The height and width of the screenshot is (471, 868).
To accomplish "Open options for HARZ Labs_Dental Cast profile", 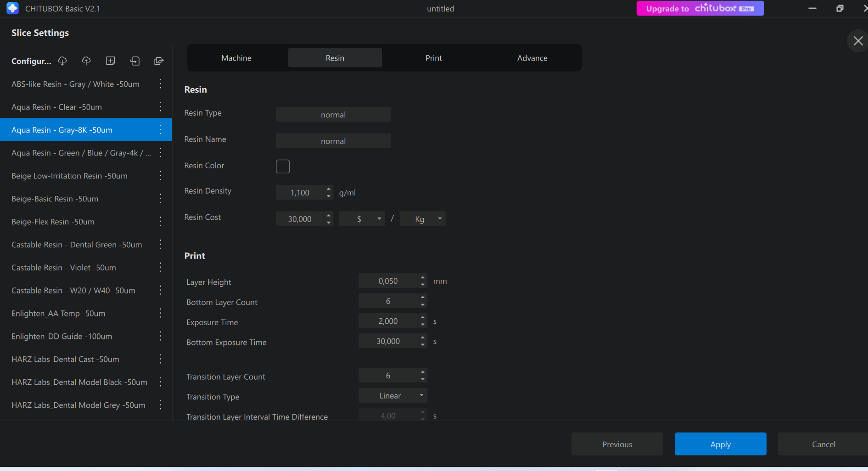I will pos(160,359).
